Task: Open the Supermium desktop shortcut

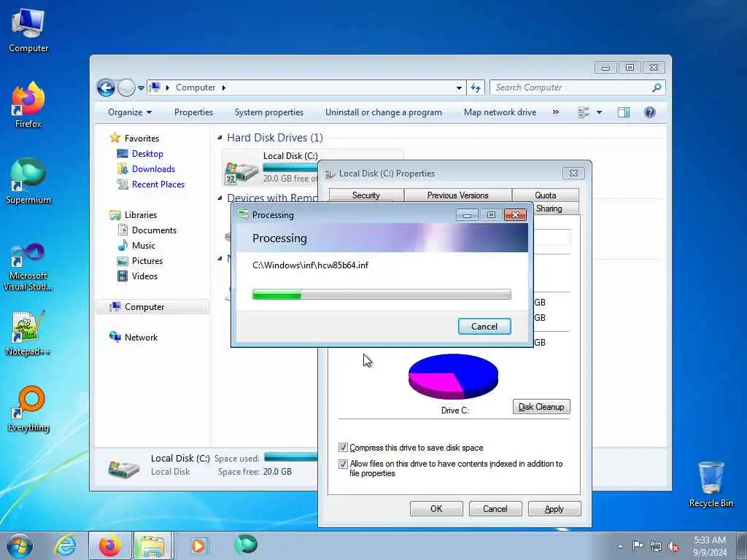Action: (x=28, y=181)
